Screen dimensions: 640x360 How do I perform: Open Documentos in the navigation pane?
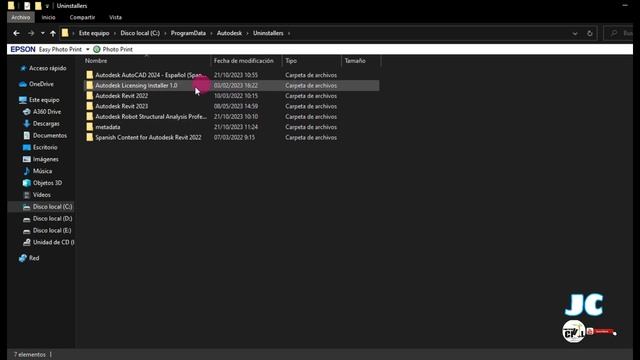pyautogui.click(x=50, y=135)
